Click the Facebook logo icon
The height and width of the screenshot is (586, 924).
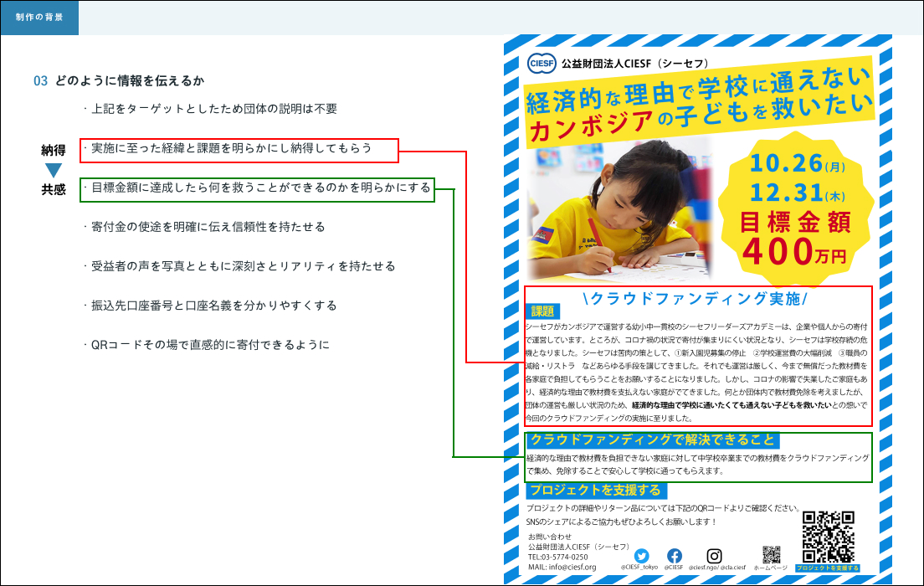point(674,555)
